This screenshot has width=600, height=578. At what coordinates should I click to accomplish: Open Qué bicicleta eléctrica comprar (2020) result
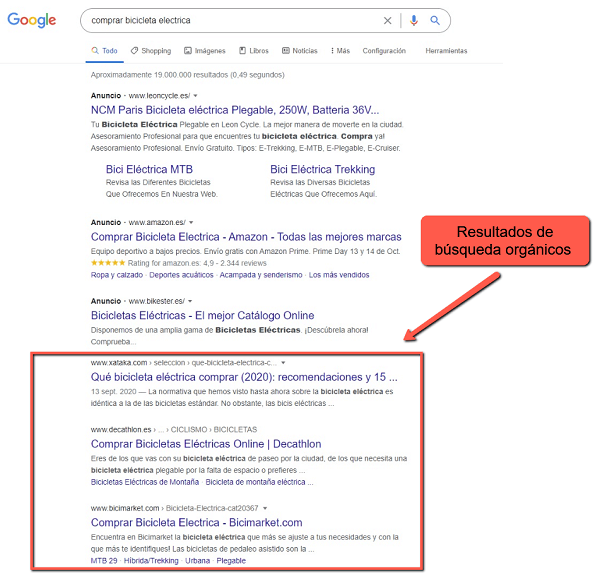[244, 377]
